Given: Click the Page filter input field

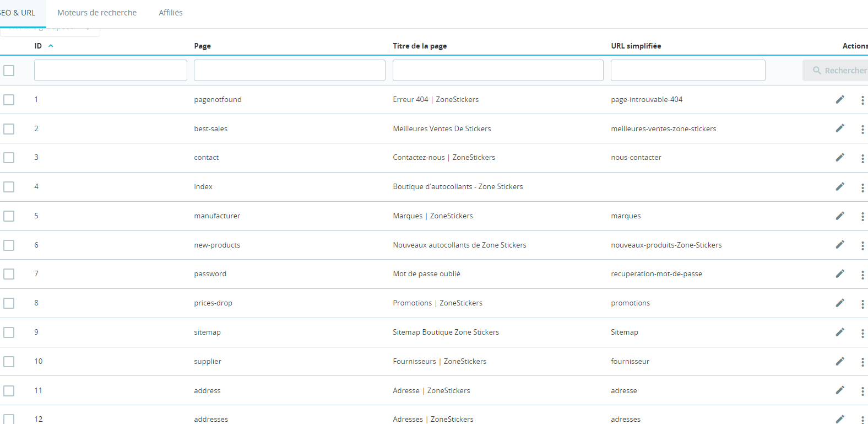Looking at the screenshot, I should tap(290, 71).
